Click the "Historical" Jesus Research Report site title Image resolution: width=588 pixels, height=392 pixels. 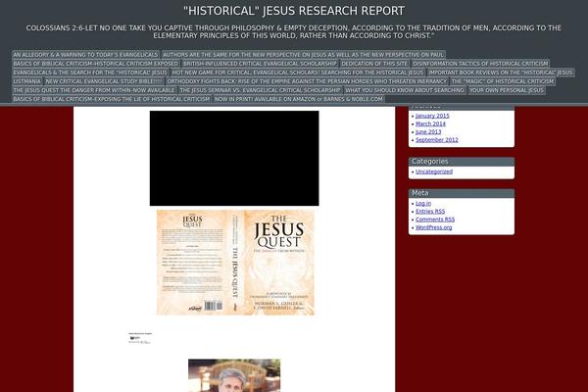coord(294,11)
